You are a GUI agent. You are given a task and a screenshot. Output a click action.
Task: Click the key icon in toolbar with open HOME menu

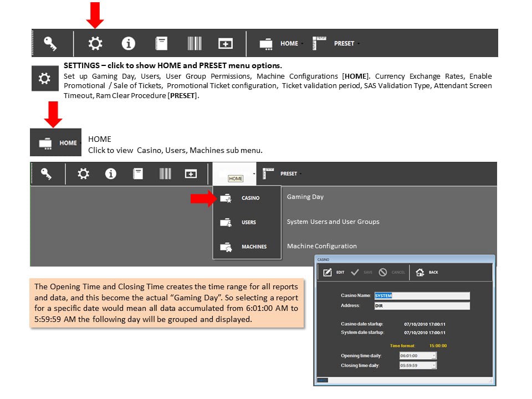[46, 173]
